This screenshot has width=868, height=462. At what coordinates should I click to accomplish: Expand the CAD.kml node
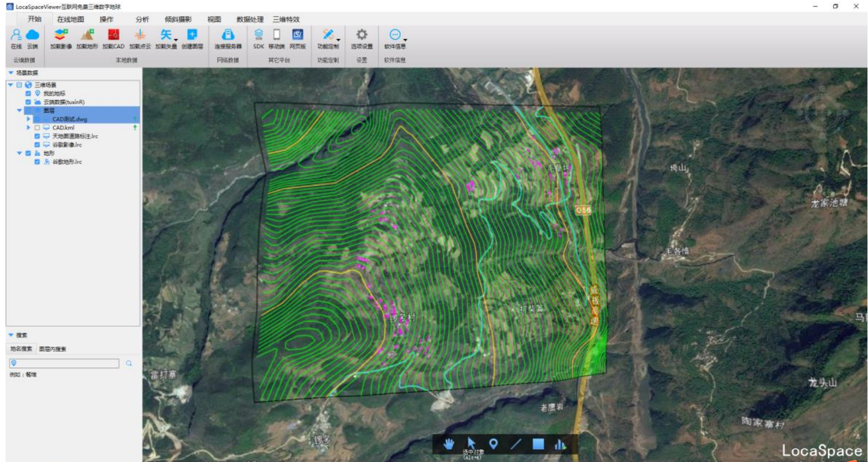pos(28,127)
